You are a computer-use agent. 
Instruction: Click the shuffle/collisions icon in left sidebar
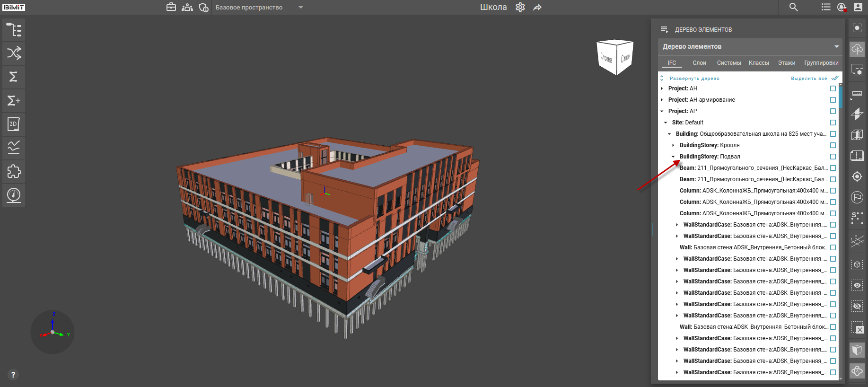point(14,53)
